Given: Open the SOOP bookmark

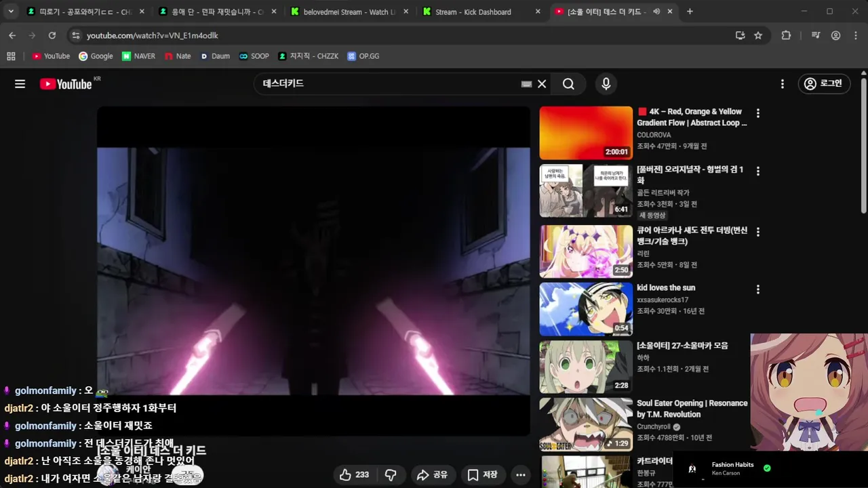Looking at the screenshot, I should coord(254,56).
